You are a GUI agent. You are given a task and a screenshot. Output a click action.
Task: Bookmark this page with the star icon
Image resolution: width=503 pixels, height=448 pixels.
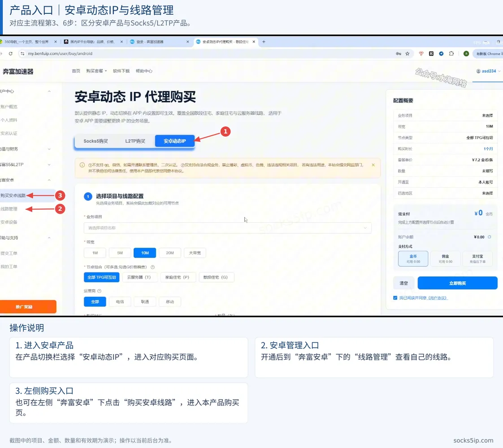[408, 53]
